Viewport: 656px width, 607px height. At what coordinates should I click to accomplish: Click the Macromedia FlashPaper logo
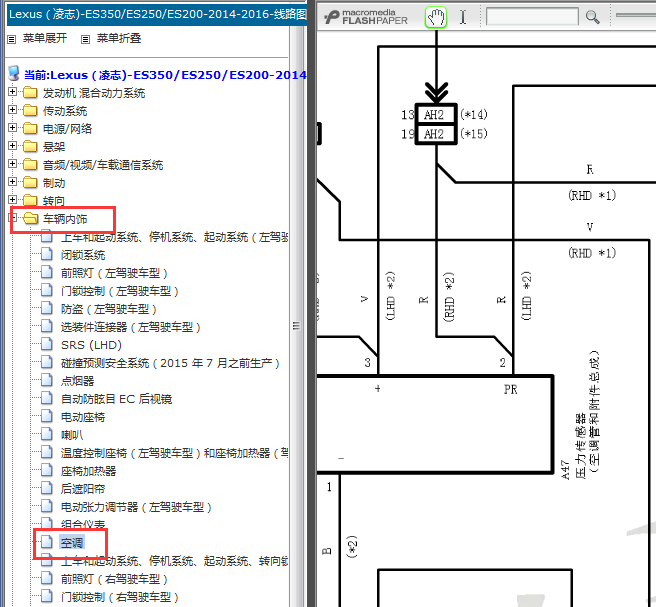point(366,18)
